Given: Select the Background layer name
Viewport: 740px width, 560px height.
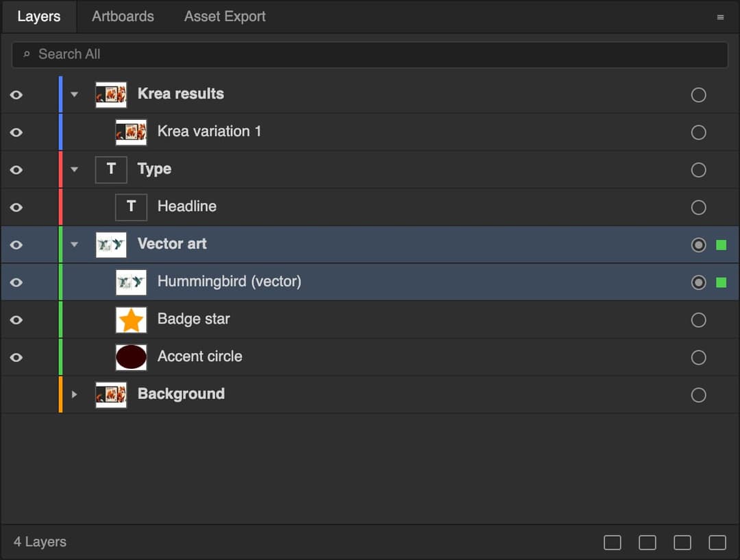Looking at the screenshot, I should (x=181, y=394).
